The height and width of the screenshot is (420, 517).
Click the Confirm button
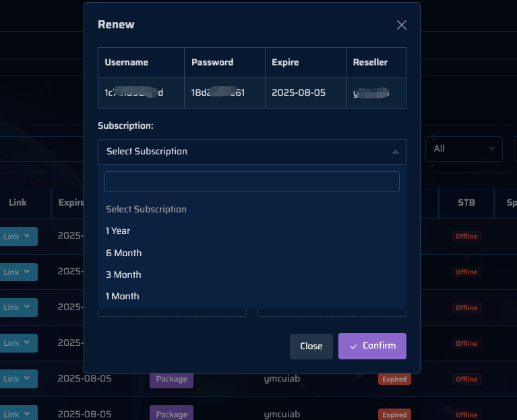(x=372, y=346)
